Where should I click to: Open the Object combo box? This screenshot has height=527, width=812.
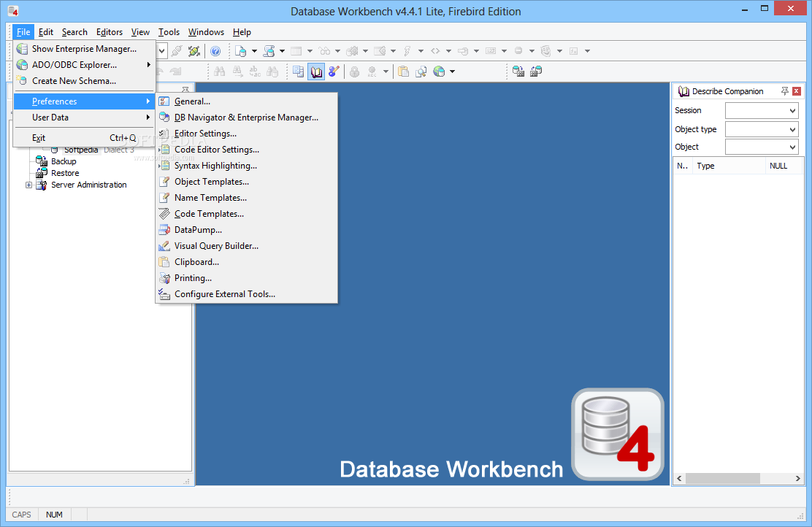click(762, 147)
